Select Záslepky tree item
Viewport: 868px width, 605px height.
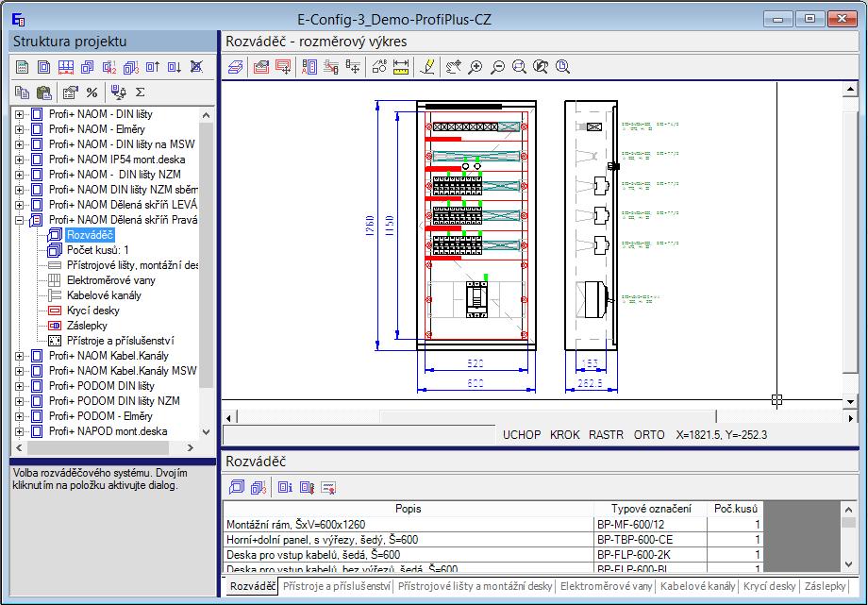coord(87,326)
